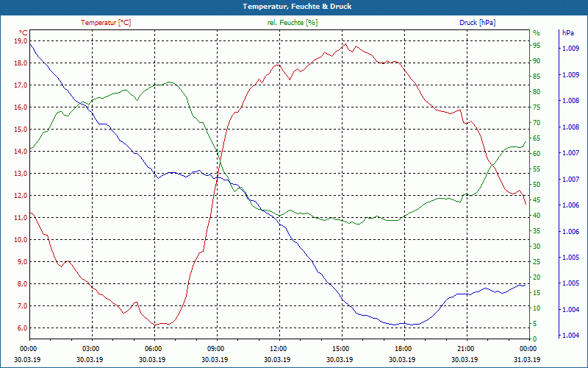
Task: Click the 30 humidity axis value
Action: pos(537,247)
